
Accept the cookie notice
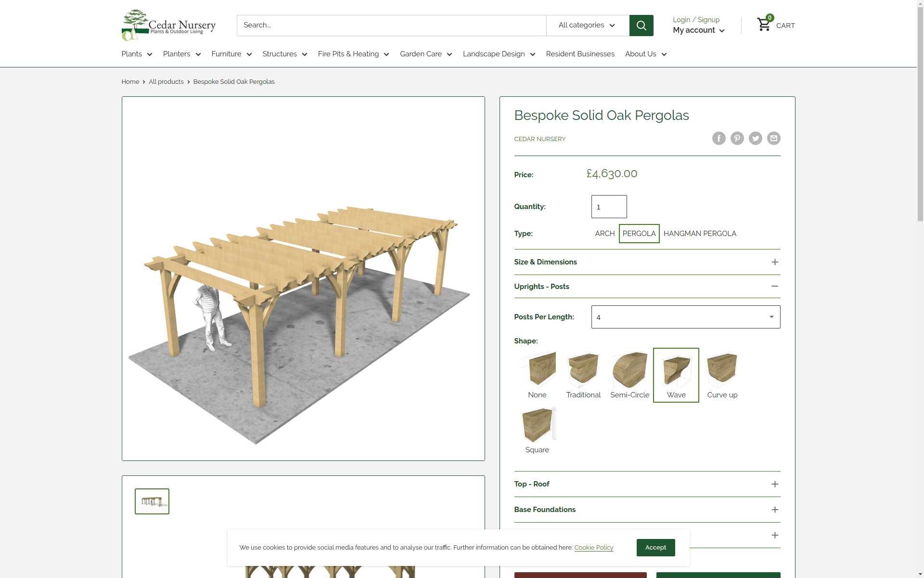pos(655,548)
